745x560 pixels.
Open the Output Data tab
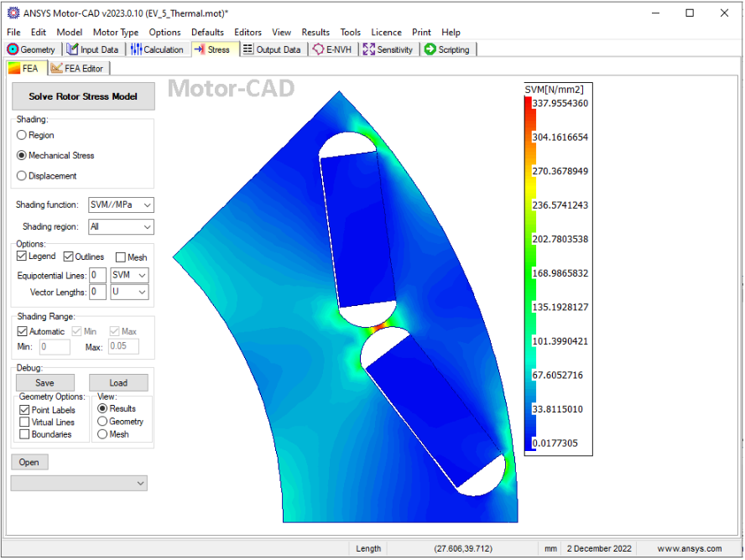[x=273, y=49]
